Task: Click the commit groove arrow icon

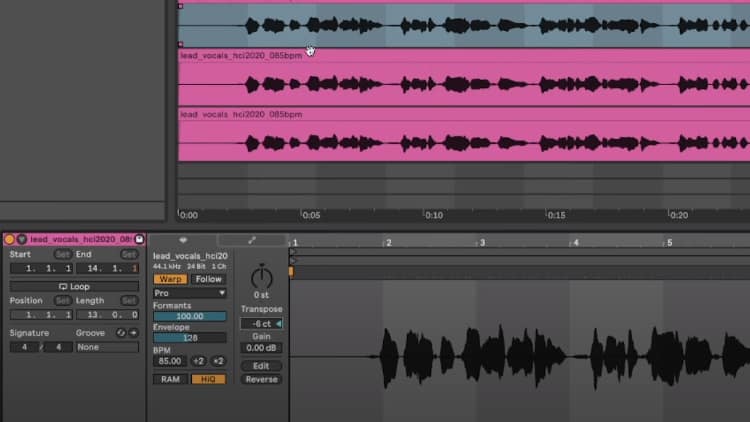Action: tap(132, 332)
